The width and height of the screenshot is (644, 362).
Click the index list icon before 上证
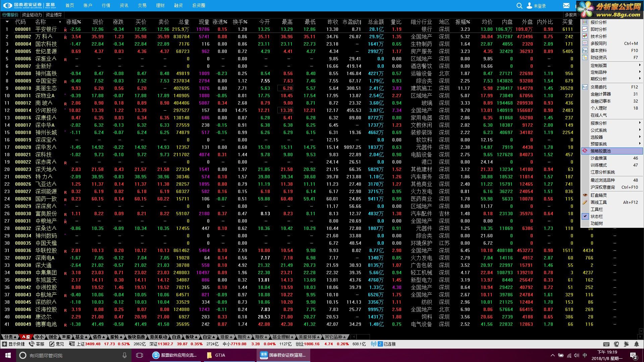pyautogui.click(x=72, y=344)
